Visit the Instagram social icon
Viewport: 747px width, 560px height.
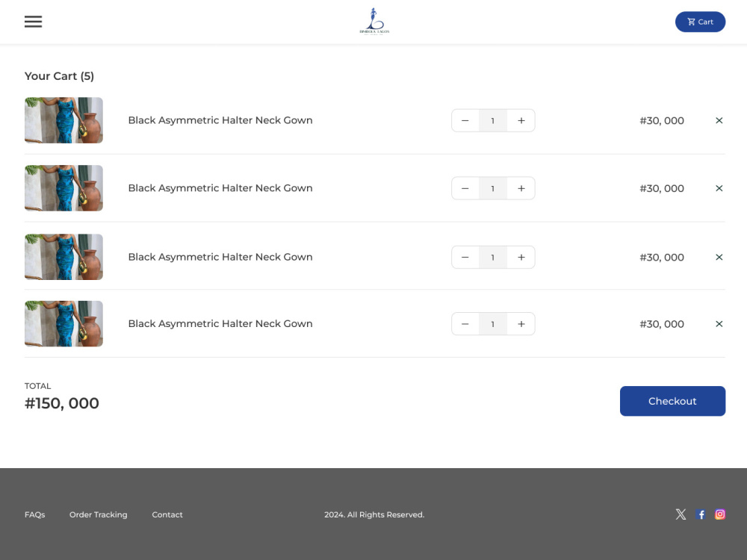720,514
